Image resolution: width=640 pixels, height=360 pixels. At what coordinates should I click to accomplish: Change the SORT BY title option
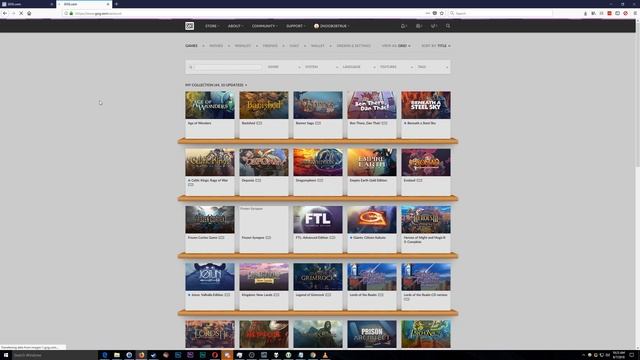coord(436,46)
